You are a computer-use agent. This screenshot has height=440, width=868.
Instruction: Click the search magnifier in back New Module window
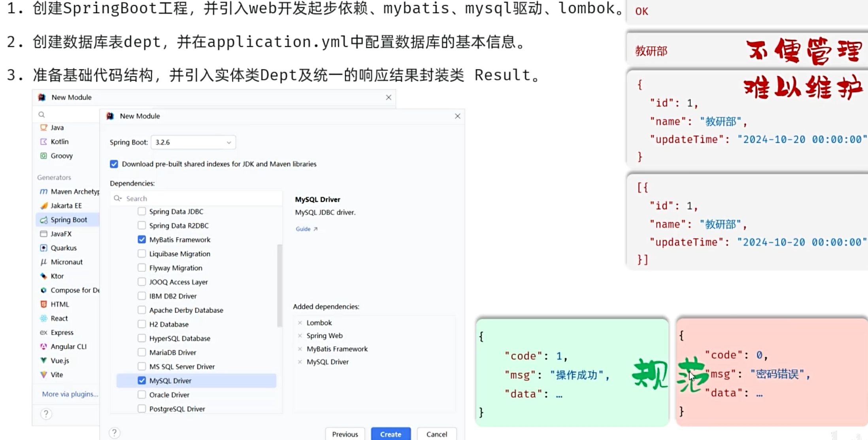42,115
